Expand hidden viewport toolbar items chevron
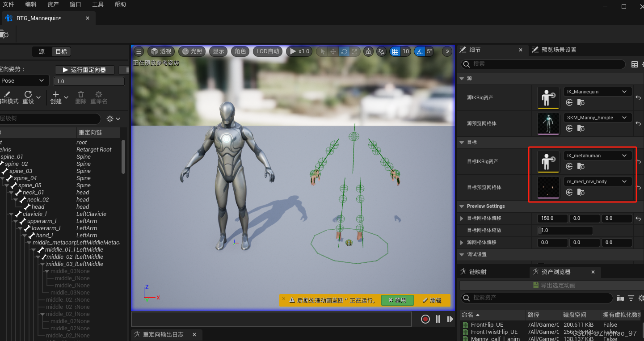The width and height of the screenshot is (644, 341). coord(447,51)
